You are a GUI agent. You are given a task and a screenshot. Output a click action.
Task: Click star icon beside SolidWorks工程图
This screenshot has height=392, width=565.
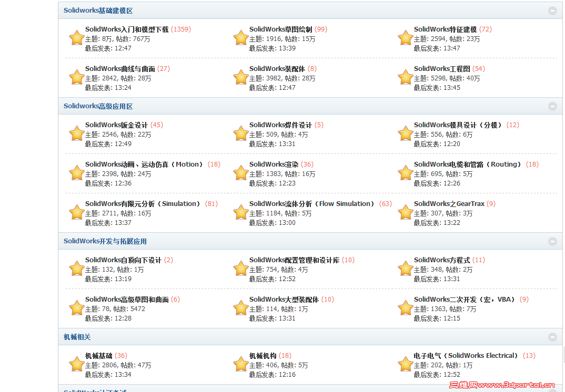click(406, 77)
